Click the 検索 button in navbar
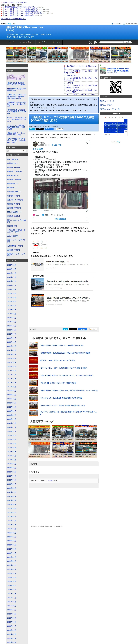This screenshot has width=138, height=644. point(127,43)
